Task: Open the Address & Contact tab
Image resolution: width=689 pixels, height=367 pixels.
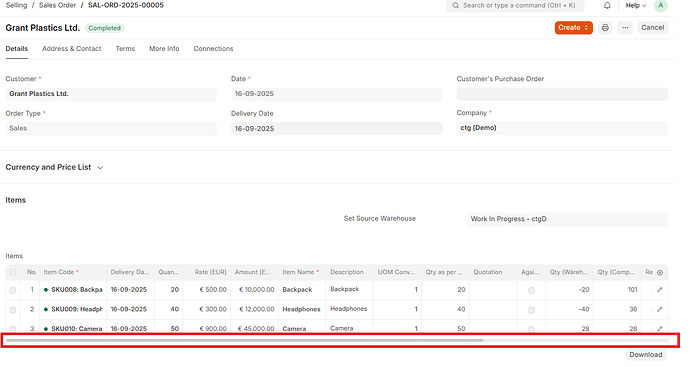Action: pyautogui.click(x=72, y=49)
